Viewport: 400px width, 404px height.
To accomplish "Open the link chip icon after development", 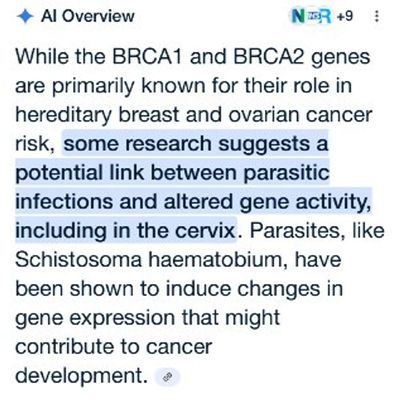I will (x=168, y=377).
